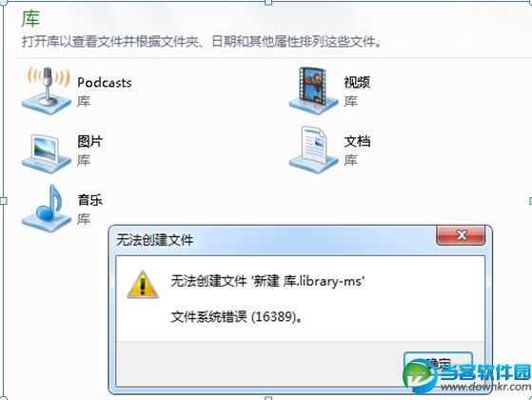Viewport: 532px width, 400px height.
Task: Click the 库 heading at top
Action: tap(30, 19)
